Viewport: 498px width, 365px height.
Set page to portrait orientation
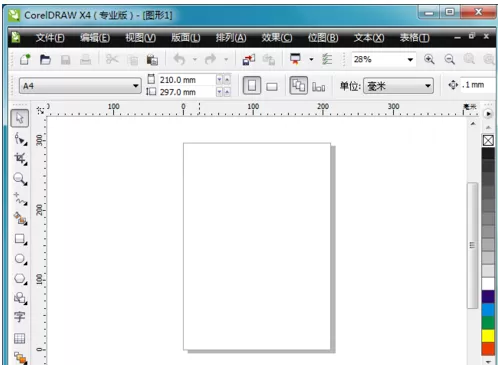pos(252,86)
